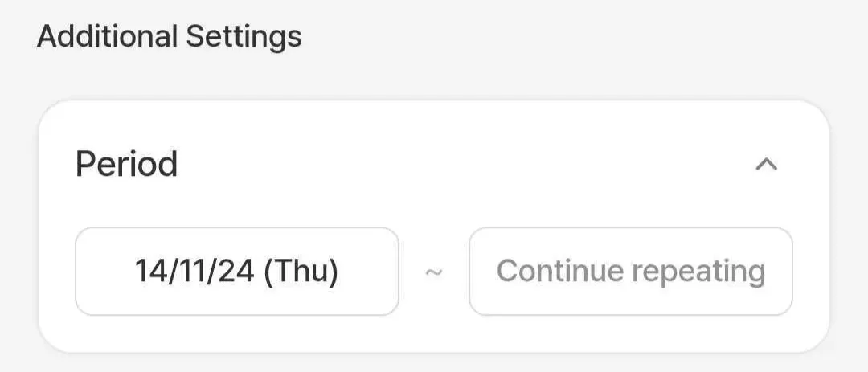Open the start date 14/11/24 (Thu) picker
Viewport: 868px width, 372px height.
pyautogui.click(x=236, y=272)
